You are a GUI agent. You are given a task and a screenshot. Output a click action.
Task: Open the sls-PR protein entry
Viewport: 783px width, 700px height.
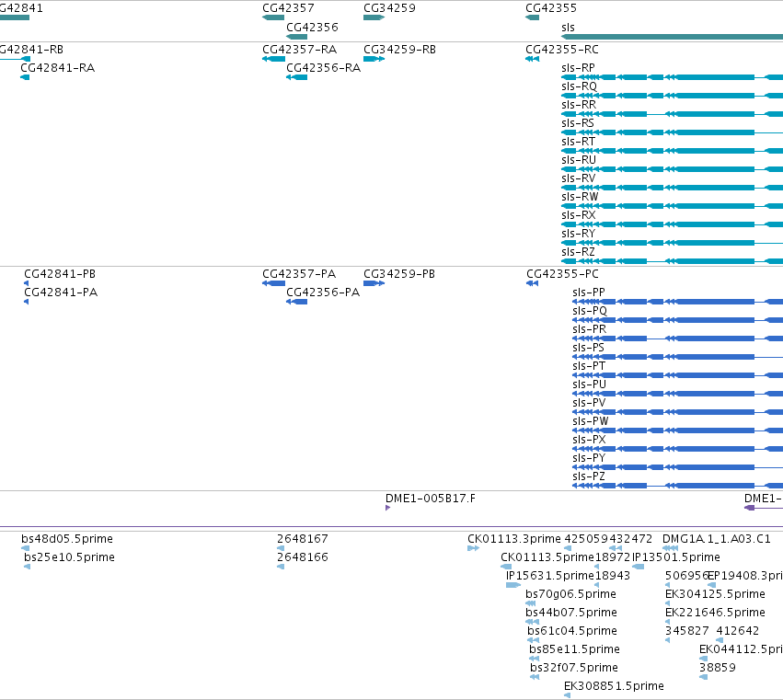click(589, 329)
